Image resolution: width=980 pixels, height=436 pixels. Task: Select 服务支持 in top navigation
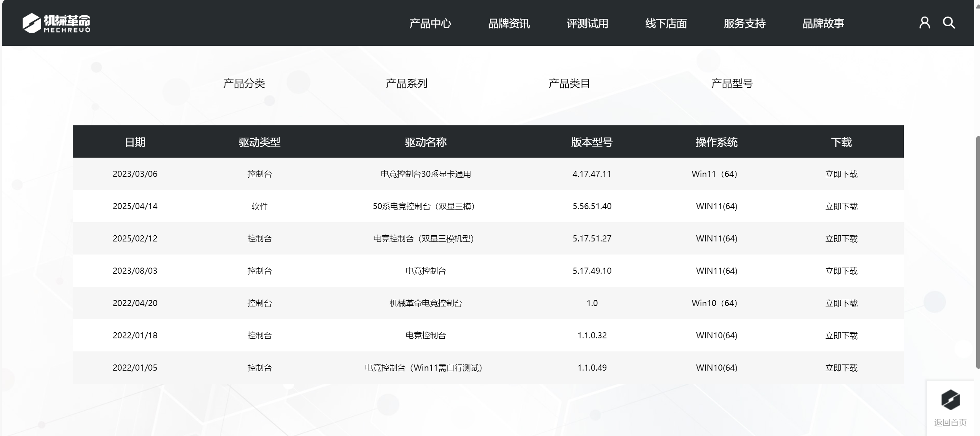pos(745,23)
